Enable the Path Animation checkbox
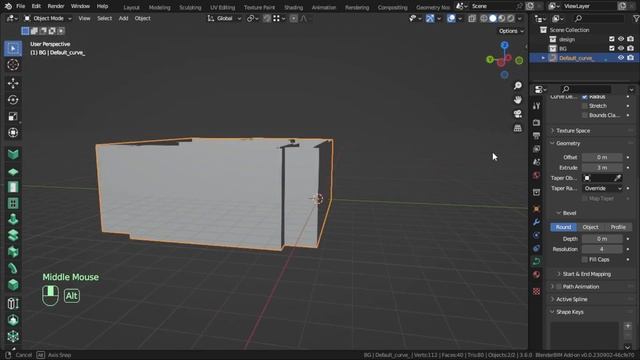 tap(559, 287)
